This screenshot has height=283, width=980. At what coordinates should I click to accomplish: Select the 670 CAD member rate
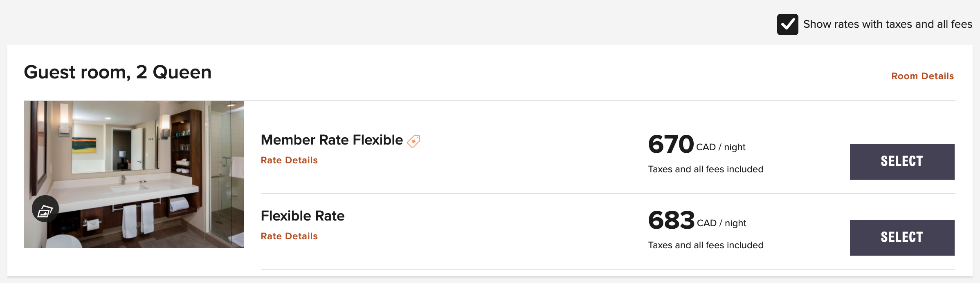(902, 161)
